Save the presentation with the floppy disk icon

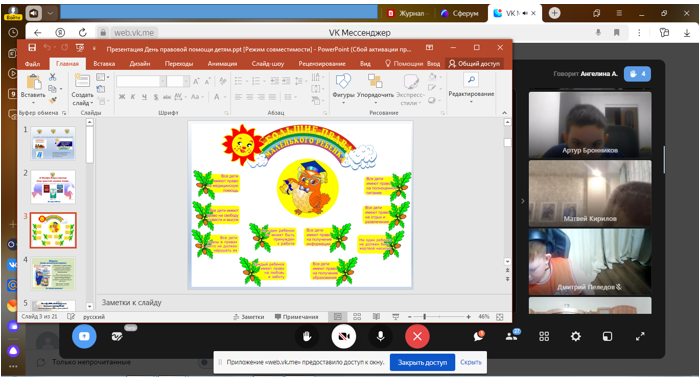point(32,48)
